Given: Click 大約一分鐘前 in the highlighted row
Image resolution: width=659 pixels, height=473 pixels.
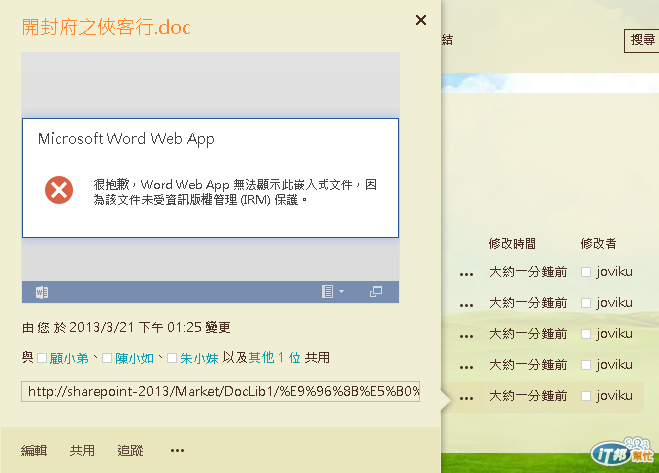Looking at the screenshot, I should (x=528, y=396).
